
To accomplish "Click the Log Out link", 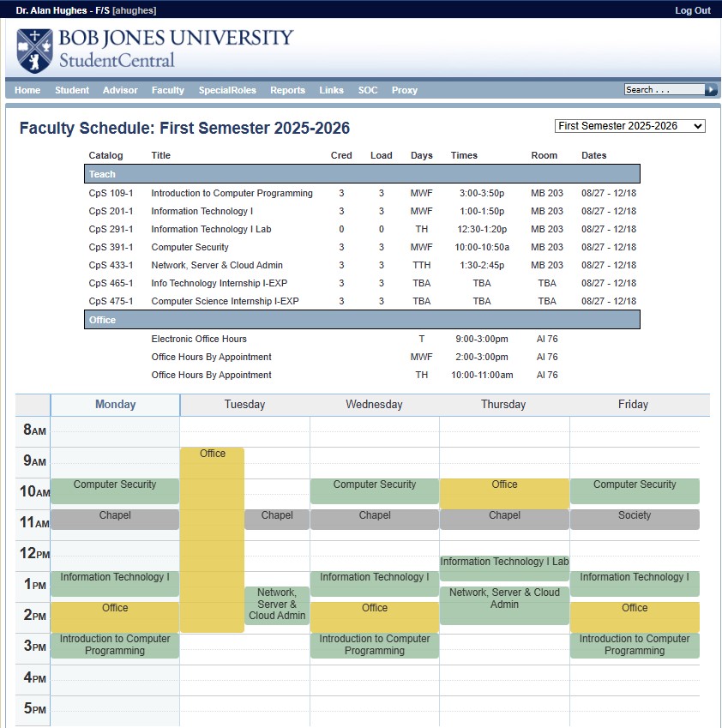I will [x=693, y=10].
